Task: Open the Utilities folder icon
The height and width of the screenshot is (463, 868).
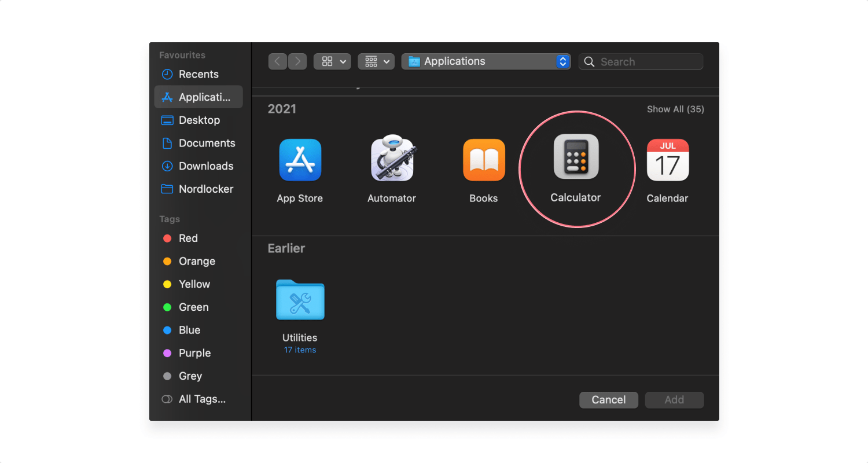Action: [300, 299]
